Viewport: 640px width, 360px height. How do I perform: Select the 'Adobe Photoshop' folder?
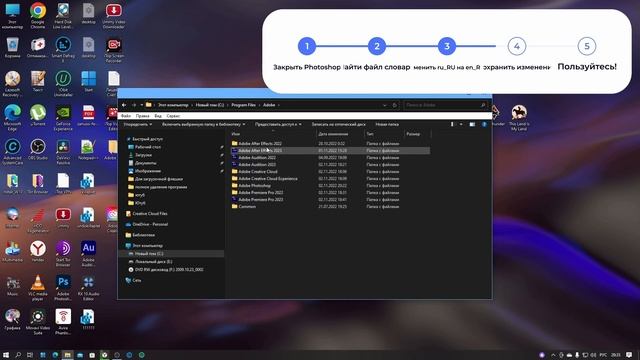pos(254,185)
